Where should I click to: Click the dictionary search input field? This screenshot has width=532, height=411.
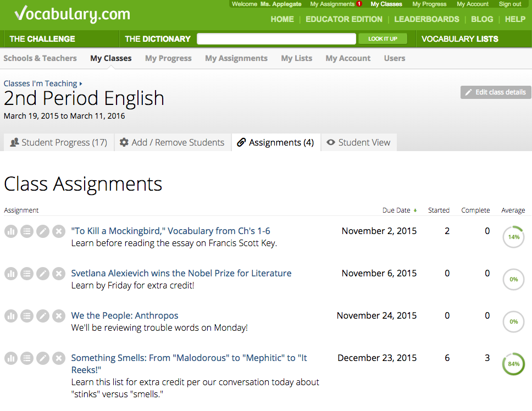click(x=276, y=39)
